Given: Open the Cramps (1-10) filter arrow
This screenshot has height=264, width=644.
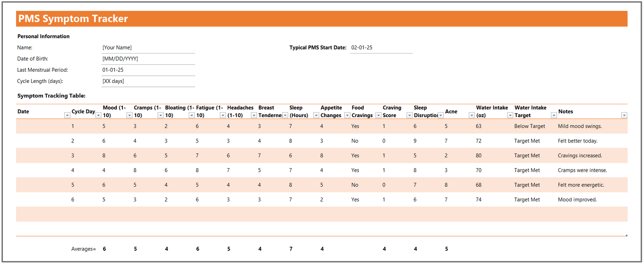Looking at the screenshot, I should click(161, 115).
